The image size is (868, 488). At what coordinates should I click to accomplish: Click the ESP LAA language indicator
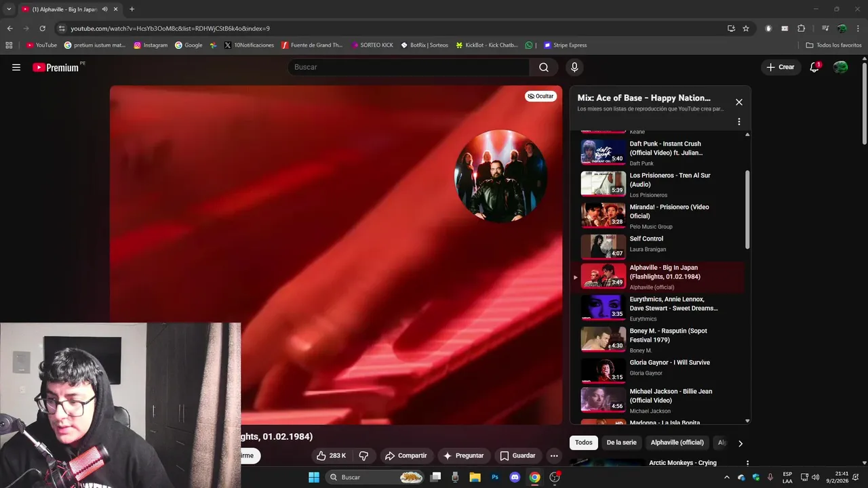787,477
